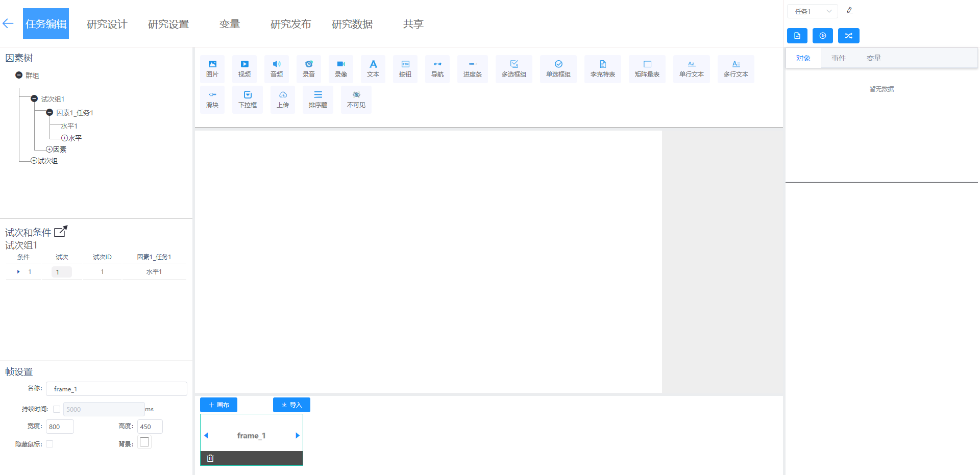Add an 音频 audio object

pos(277,69)
